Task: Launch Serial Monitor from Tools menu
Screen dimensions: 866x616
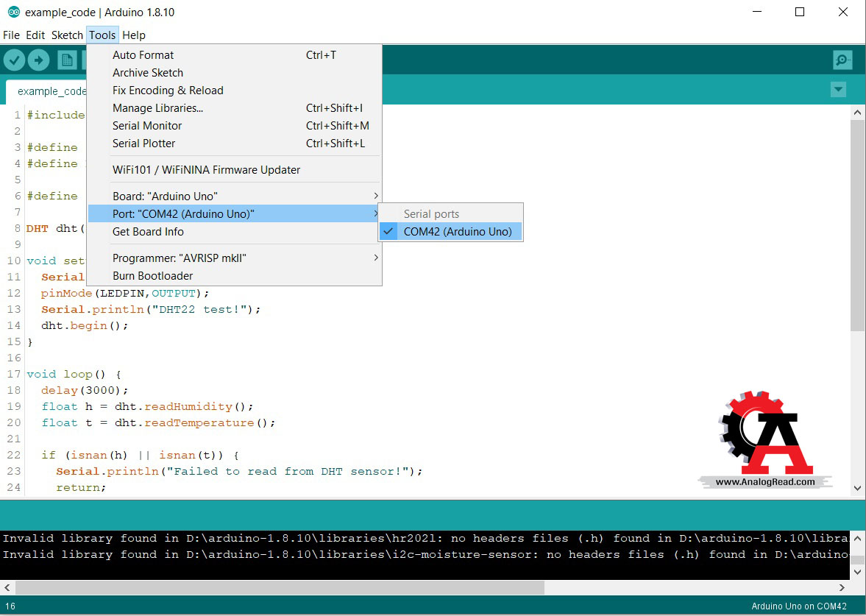Action: [234, 125]
